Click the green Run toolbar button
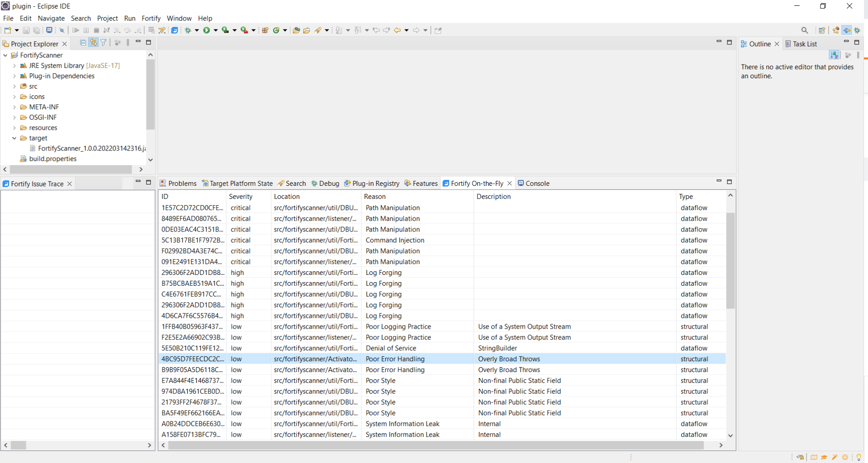Screen dimensions: 868x463 207,30
